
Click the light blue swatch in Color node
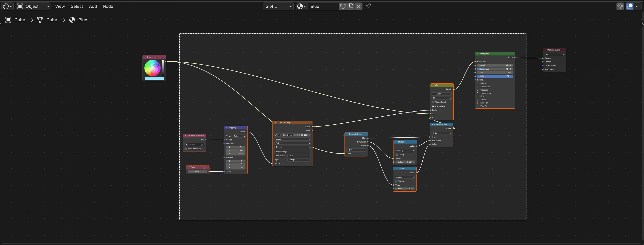(154, 78)
